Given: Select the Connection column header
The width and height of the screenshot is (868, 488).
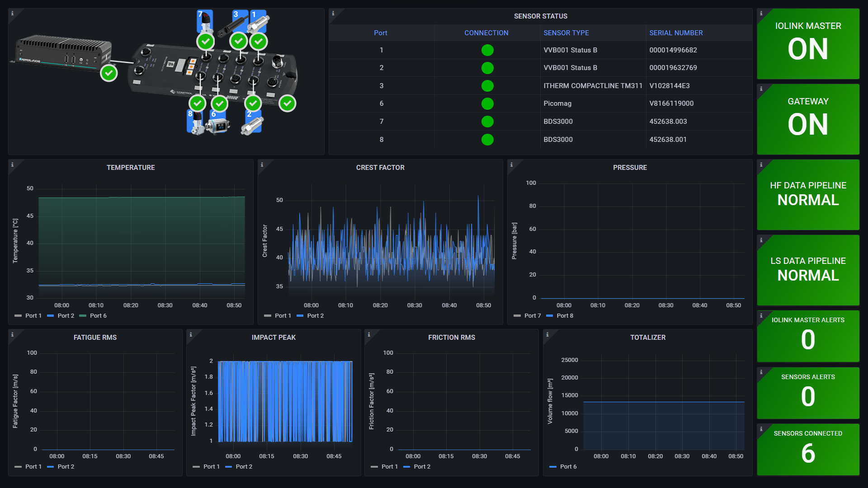Looking at the screenshot, I should 486,33.
